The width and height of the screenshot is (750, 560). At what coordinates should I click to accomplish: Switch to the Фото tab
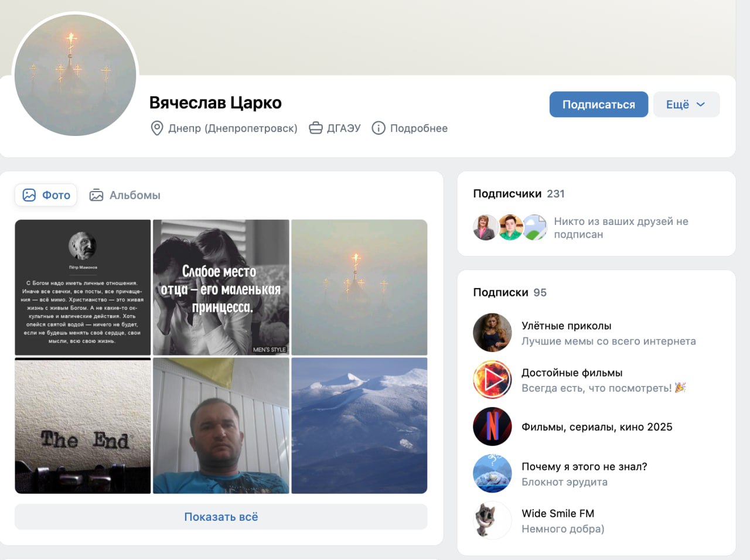click(46, 195)
